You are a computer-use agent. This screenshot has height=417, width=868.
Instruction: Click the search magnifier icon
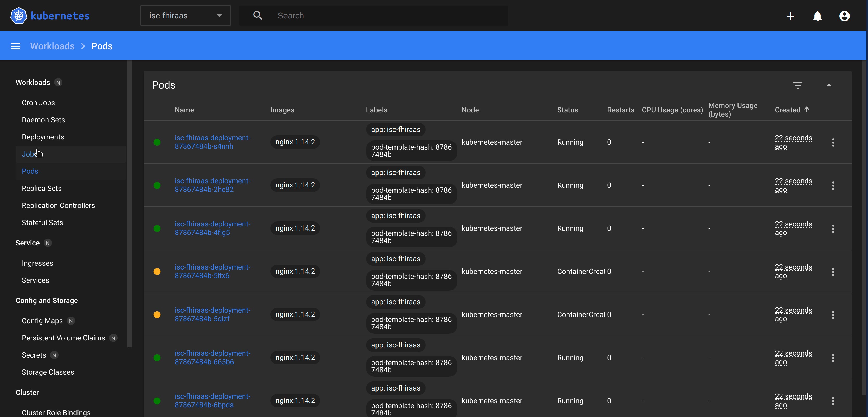coord(257,16)
